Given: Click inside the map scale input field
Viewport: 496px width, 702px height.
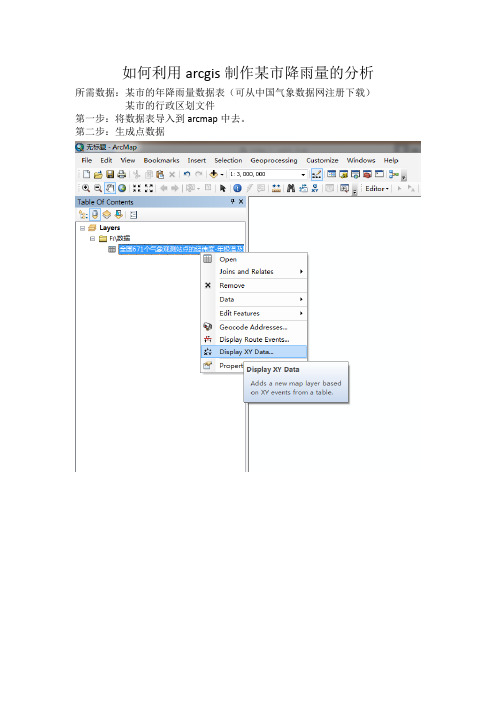Looking at the screenshot, I should (263, 175).
